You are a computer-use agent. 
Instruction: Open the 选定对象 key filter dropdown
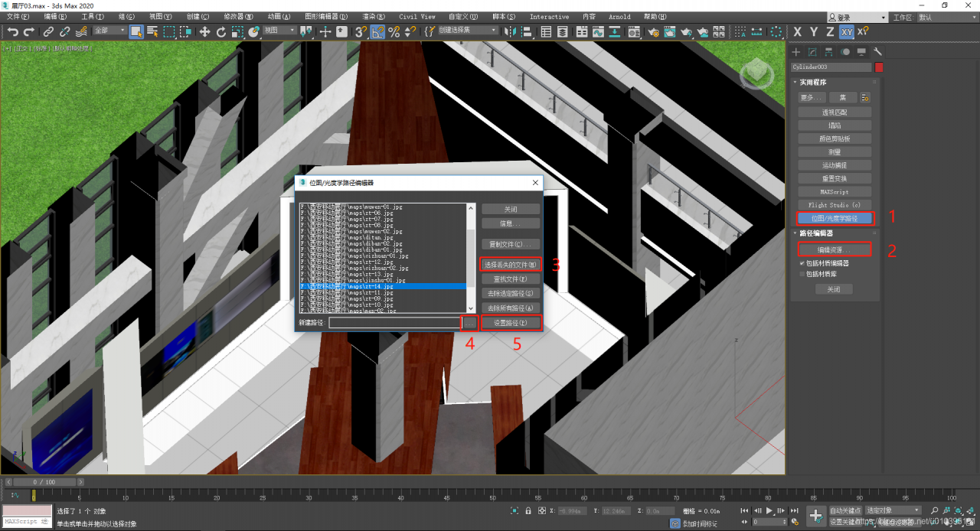893,510
